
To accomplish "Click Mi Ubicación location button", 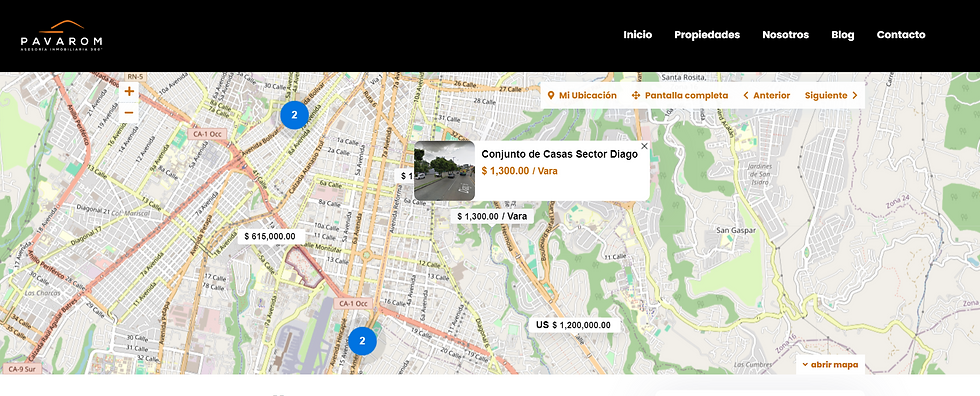I will point(582,96).
